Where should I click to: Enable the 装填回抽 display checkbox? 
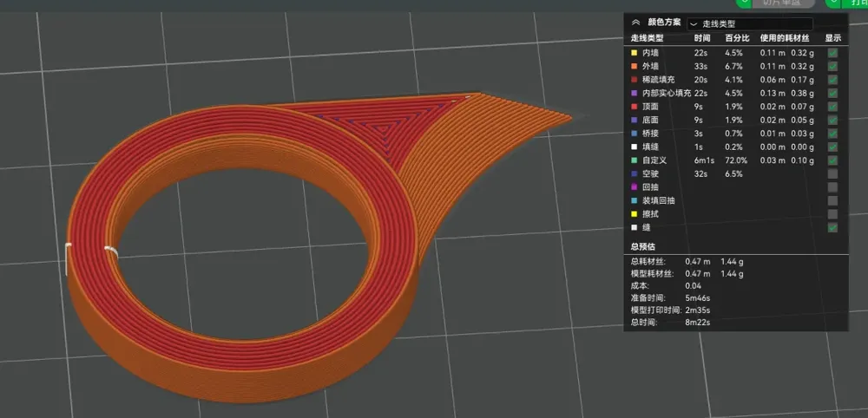tap(832, 200)
